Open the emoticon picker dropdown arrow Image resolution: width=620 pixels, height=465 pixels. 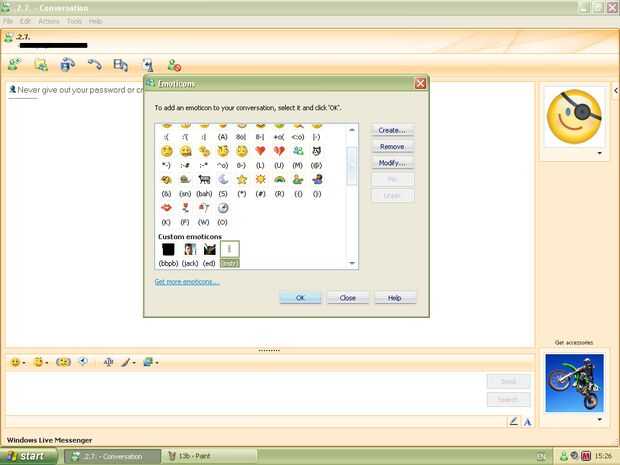click(24, 363)
